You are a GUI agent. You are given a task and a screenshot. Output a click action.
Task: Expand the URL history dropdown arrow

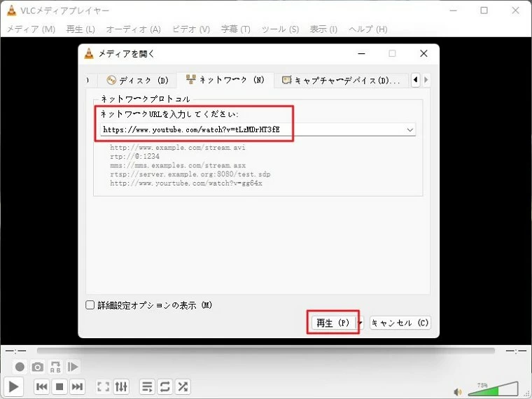(x=410, y=129)
